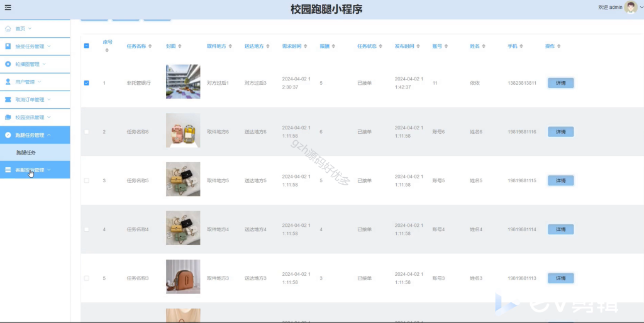Click the 接受任务管理 sidebar icon

pyautogui.click(x=8, y=47)
